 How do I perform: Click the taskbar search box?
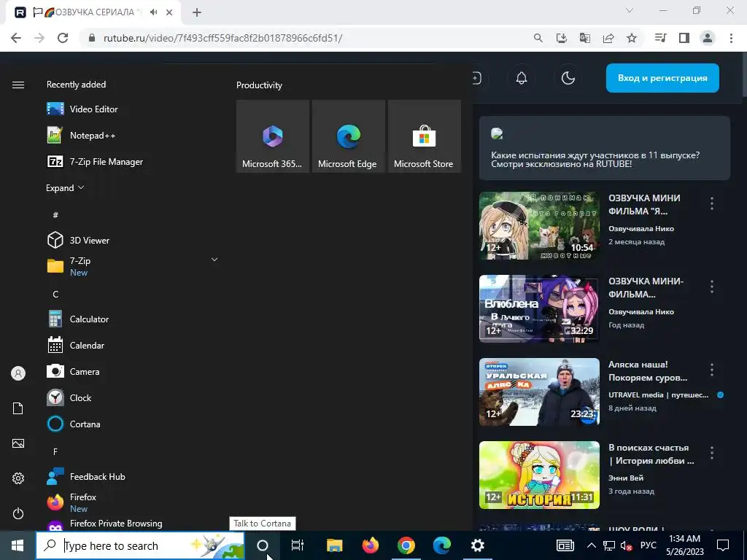(140, 545)
